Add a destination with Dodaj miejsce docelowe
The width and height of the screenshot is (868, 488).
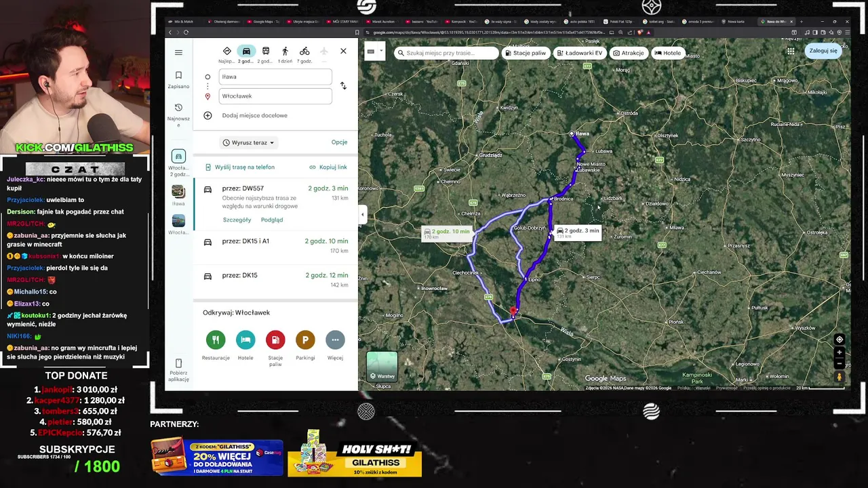tap(254, 115)
